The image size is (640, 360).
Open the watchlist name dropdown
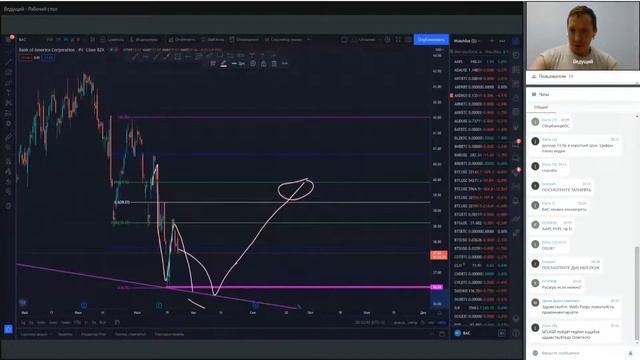[467, 41]
